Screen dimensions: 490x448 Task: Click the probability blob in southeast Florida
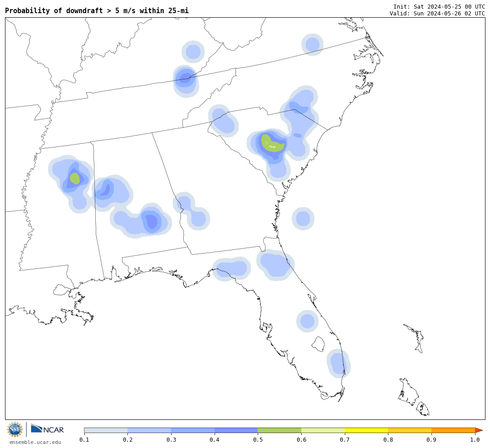point(338,363)
